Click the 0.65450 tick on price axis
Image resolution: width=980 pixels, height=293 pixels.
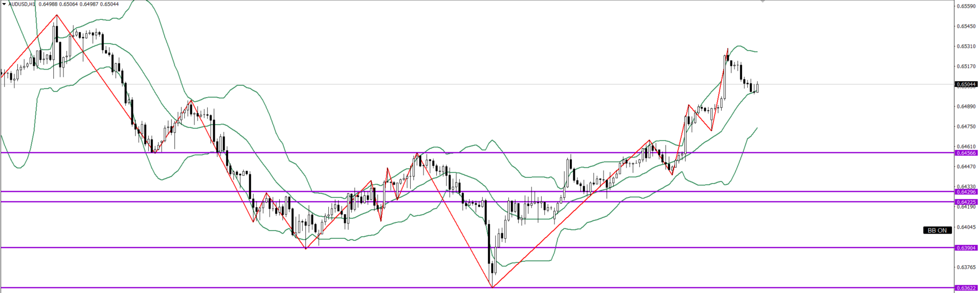pos(966,26)
